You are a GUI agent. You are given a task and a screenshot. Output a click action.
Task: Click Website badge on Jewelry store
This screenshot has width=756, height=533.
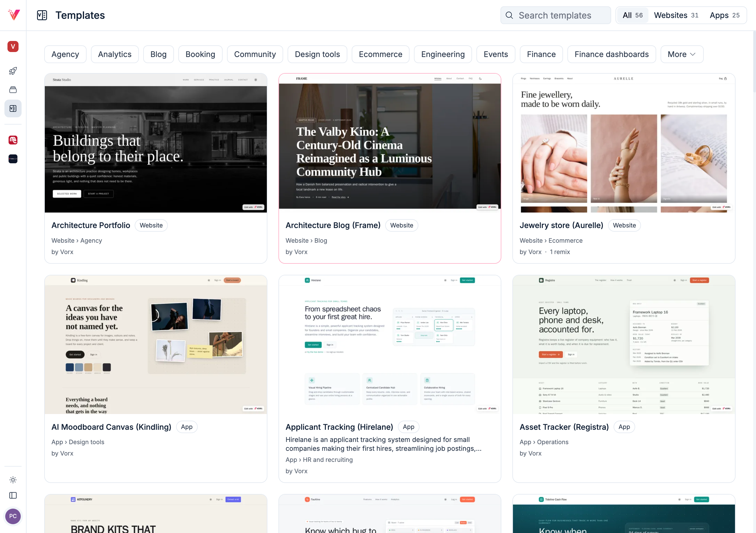point(624,225)
